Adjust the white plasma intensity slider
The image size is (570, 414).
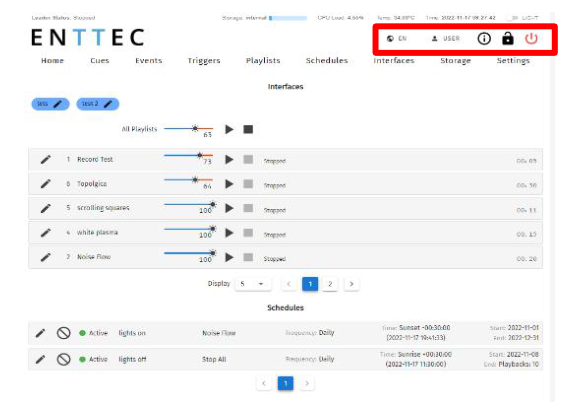(189, 229)
